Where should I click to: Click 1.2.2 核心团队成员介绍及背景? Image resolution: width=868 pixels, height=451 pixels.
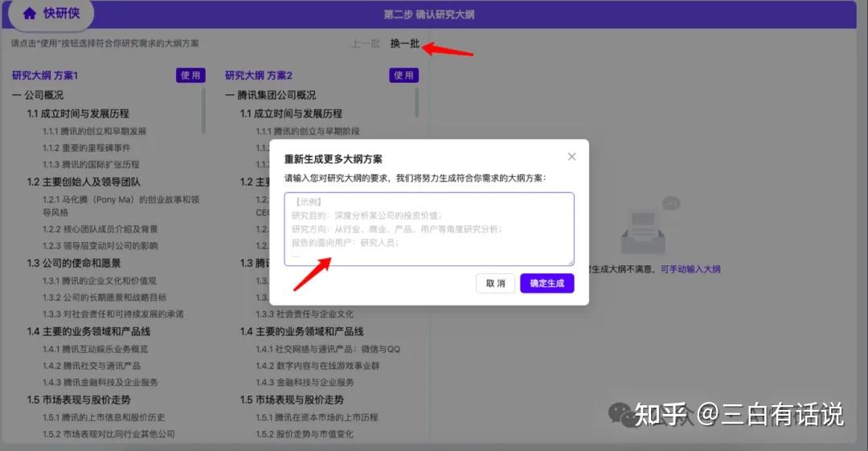(x=100, y=229)
